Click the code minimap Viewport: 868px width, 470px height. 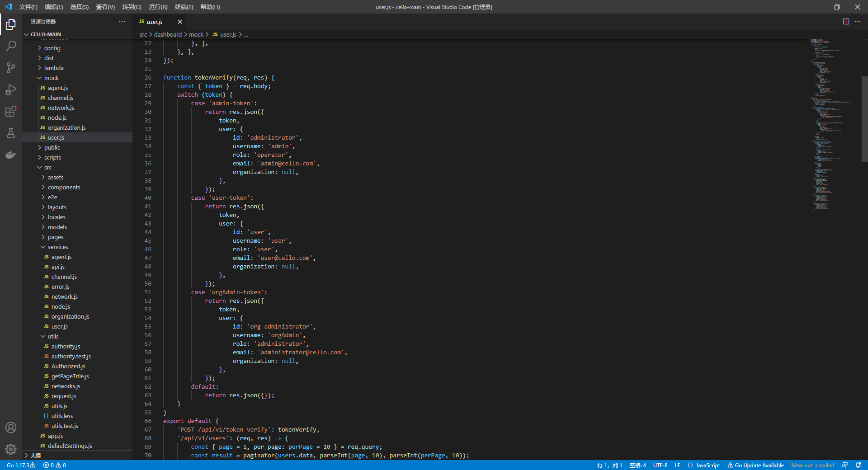(834, 126)
